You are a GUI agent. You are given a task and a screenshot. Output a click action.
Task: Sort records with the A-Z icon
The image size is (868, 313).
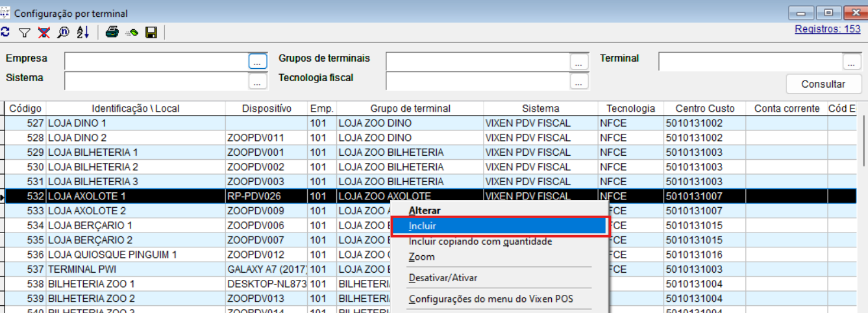tap(83, 32)
